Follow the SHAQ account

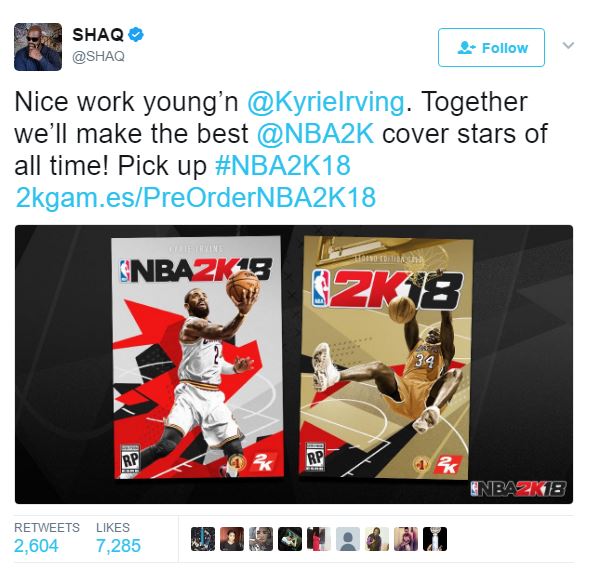point(491,48)
